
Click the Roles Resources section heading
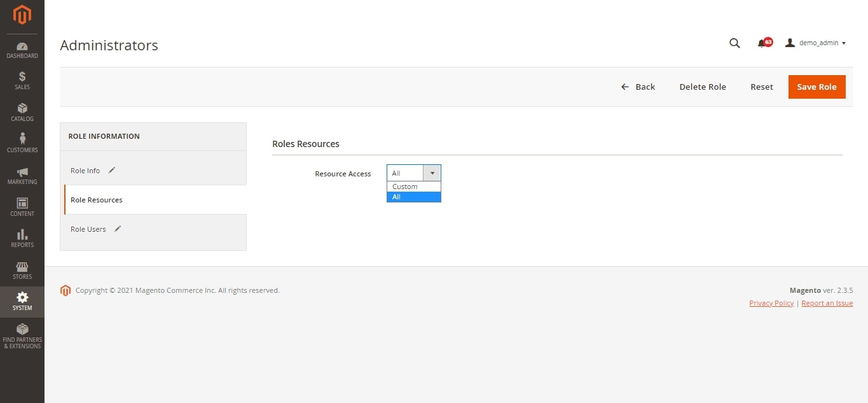click(306, 144)
